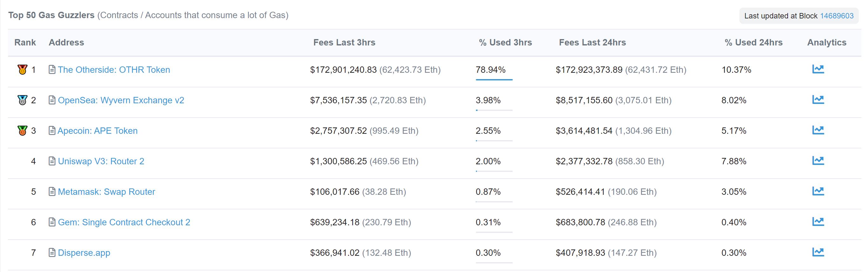Open analytics chart for The Otherside row
The height and width of the screenshot is (272, 868).
(x=818, y=69)
